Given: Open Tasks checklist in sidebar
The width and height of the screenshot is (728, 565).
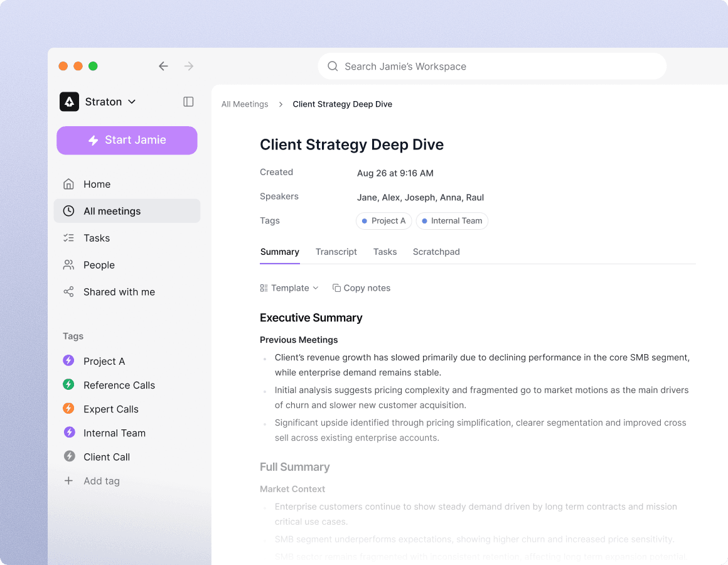Looking at the screenshot, I should (x=96, y=238).
